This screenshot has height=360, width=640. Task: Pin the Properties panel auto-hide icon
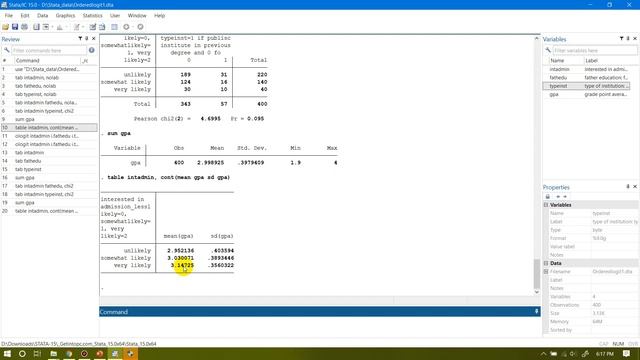point(628,187)
